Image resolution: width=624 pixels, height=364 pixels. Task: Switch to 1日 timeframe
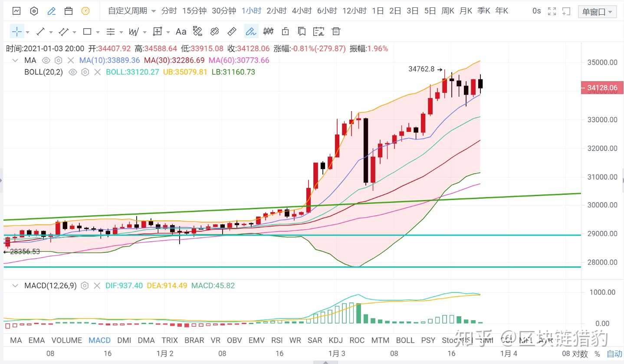click(378, 11)
